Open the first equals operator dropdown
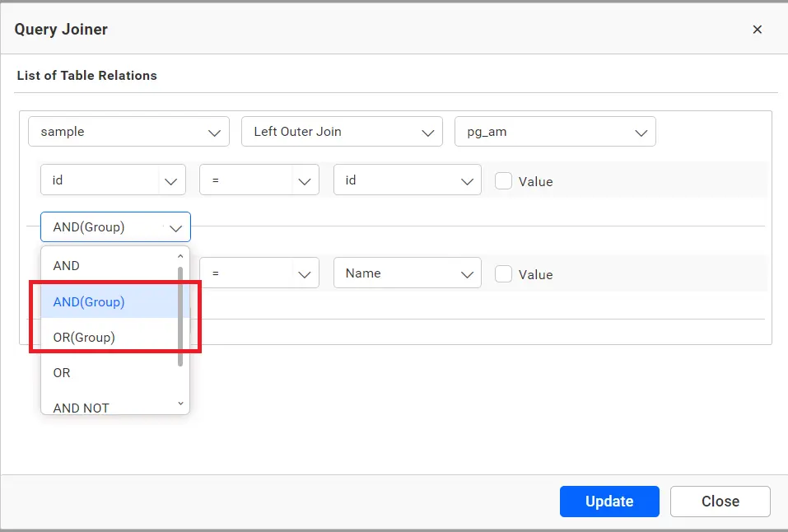The height and width of the screenshot is (532, 788). point(259,180)
